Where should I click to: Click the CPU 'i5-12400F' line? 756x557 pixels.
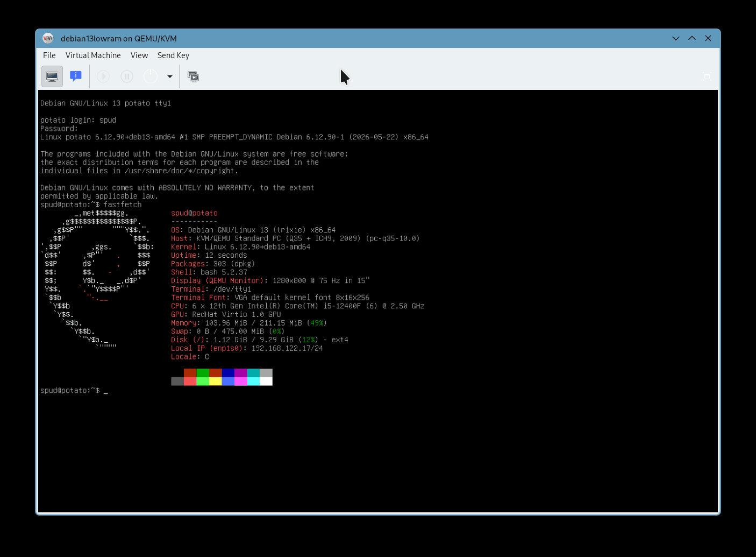(x=297, y=306)
